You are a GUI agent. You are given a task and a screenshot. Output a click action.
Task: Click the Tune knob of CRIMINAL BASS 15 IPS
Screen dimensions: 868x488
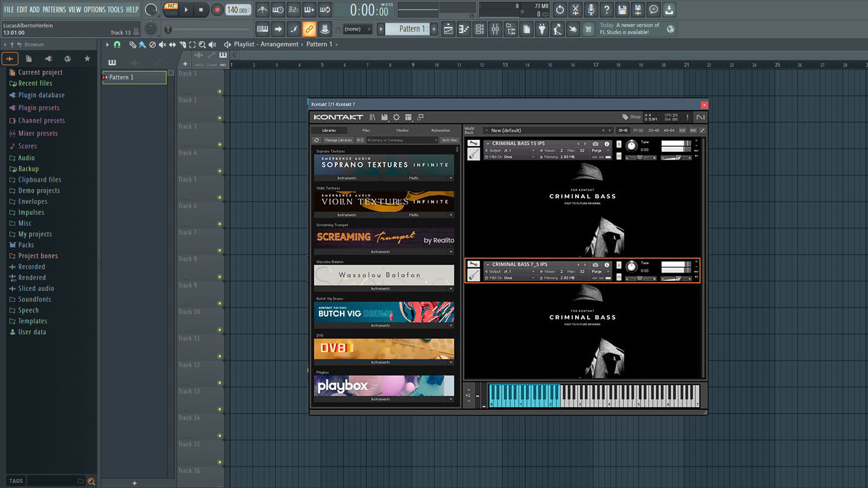[x=631, y=146]
